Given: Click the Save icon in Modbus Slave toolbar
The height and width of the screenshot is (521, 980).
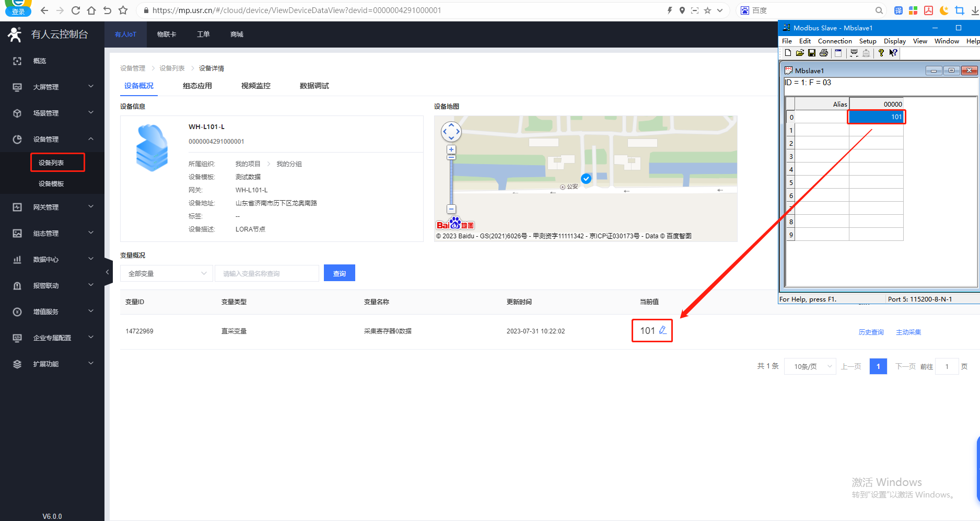Looking at the screenshot, I should (x=811, y=53).
